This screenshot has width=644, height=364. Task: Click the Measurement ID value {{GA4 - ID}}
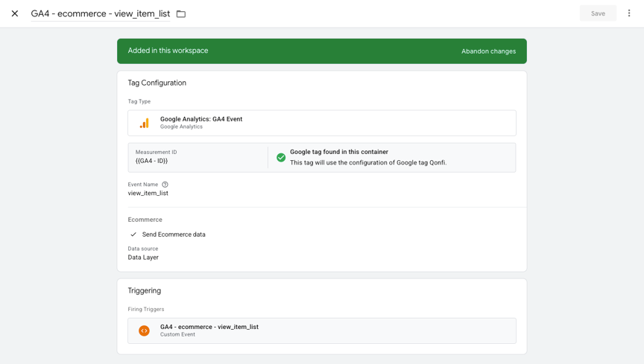pyautogui.click(x=151, y=161)
